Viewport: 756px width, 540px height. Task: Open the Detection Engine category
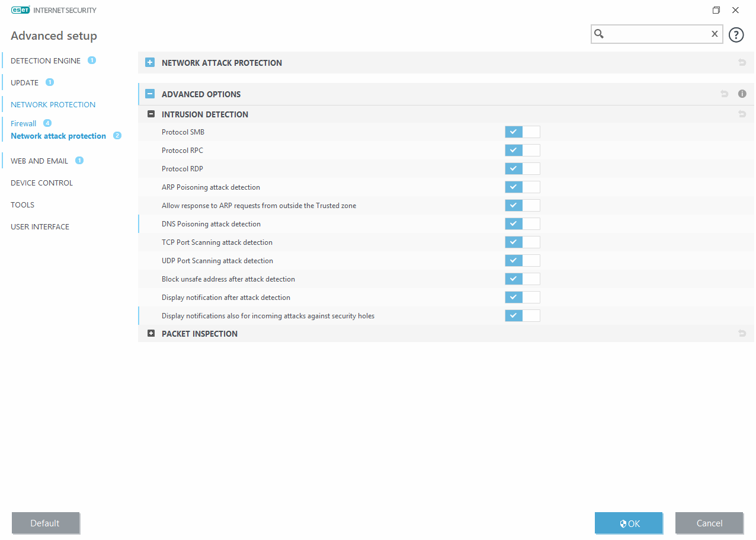(x=46, y=60)
